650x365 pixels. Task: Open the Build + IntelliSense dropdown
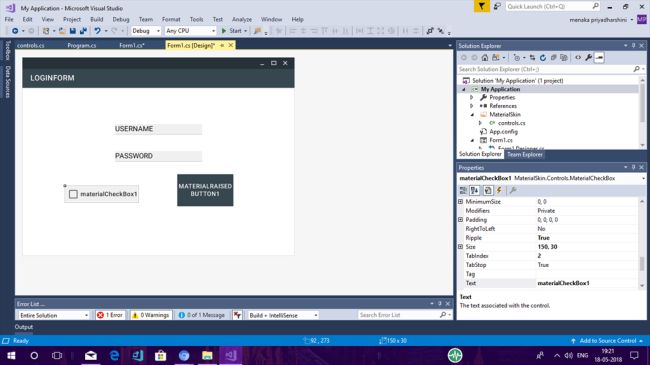click(283, 315)
